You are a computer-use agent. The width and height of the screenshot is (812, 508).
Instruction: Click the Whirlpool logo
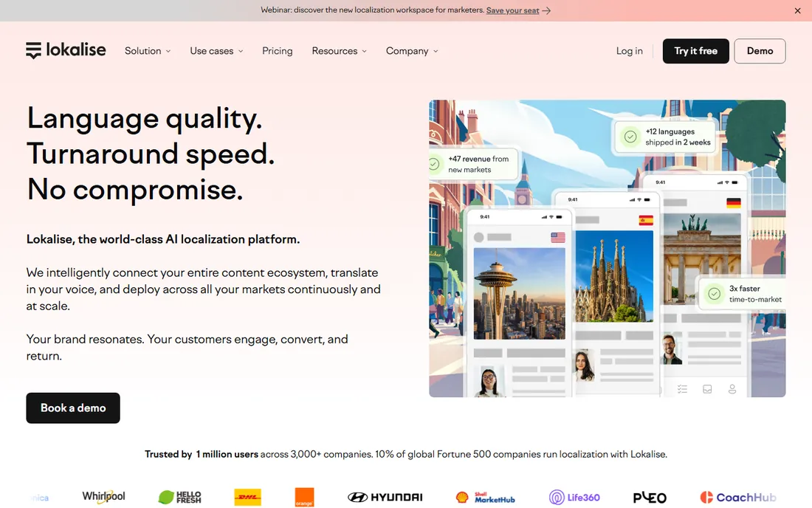coord(103,496)
